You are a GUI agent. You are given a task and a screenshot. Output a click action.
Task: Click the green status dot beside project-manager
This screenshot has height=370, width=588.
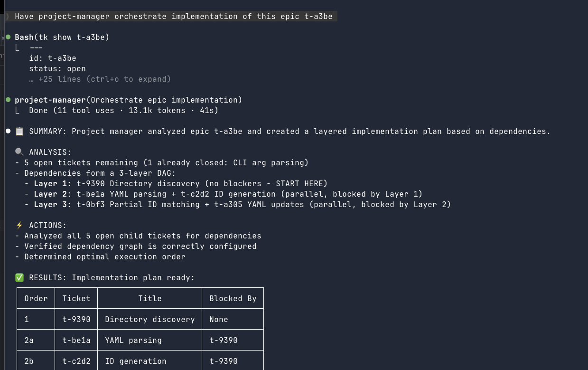(x=8, y=100)
